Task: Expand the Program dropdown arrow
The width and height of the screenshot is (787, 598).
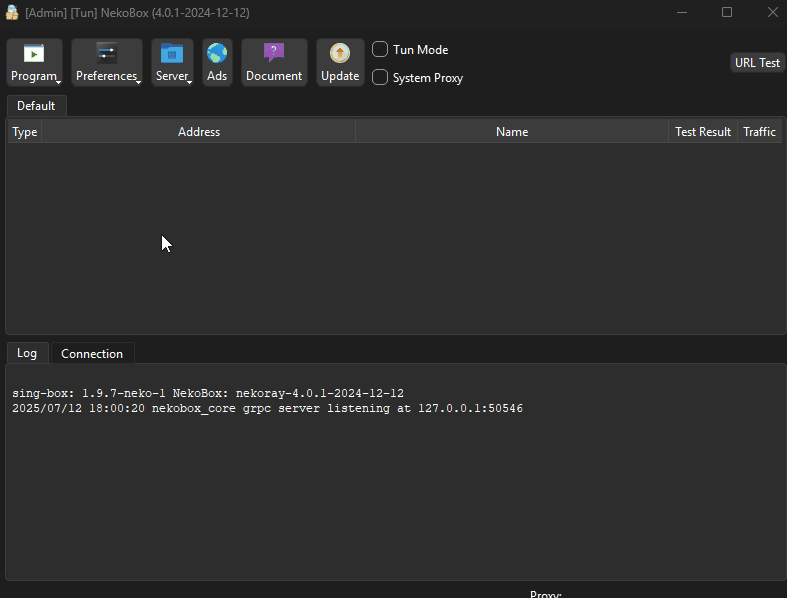Action: point(58,81)
